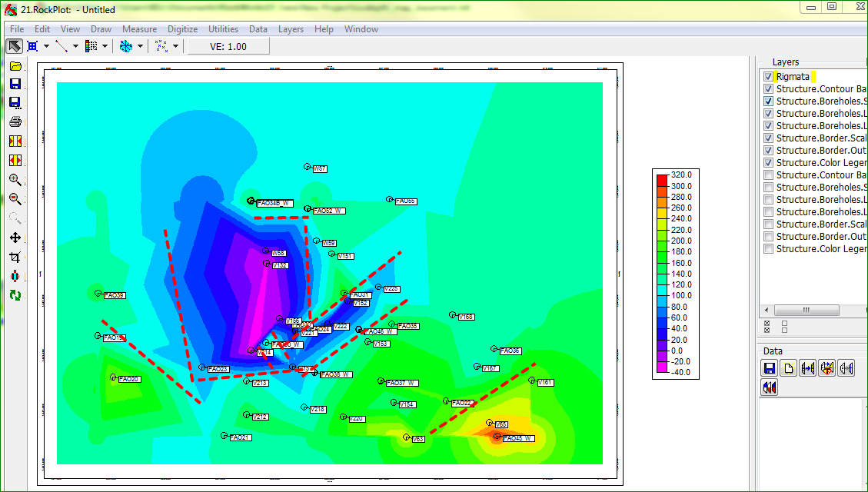This screenshot has height=492, width=868.
Task: Click the Rigmata layer name
Action: (793, 76)
